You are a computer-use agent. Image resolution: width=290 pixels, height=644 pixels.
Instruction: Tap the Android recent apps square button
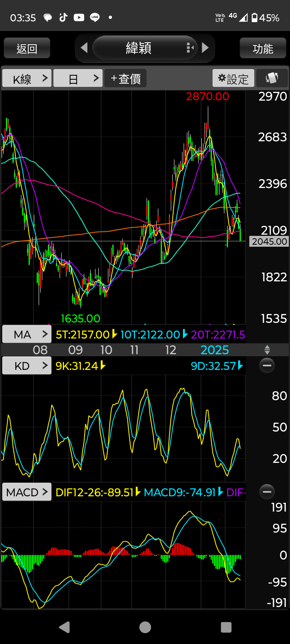click(x=226, y=627)
